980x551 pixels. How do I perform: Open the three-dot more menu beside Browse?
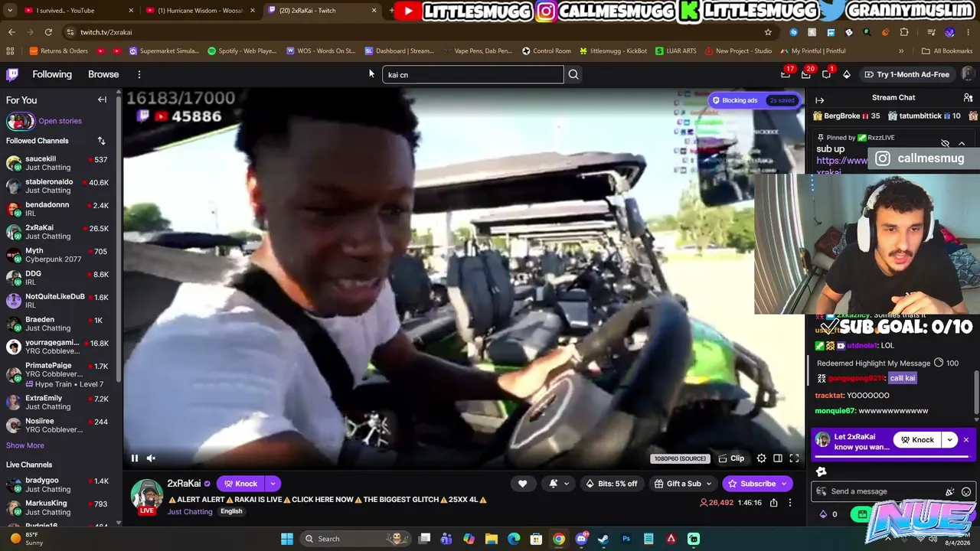coord(139,74)
